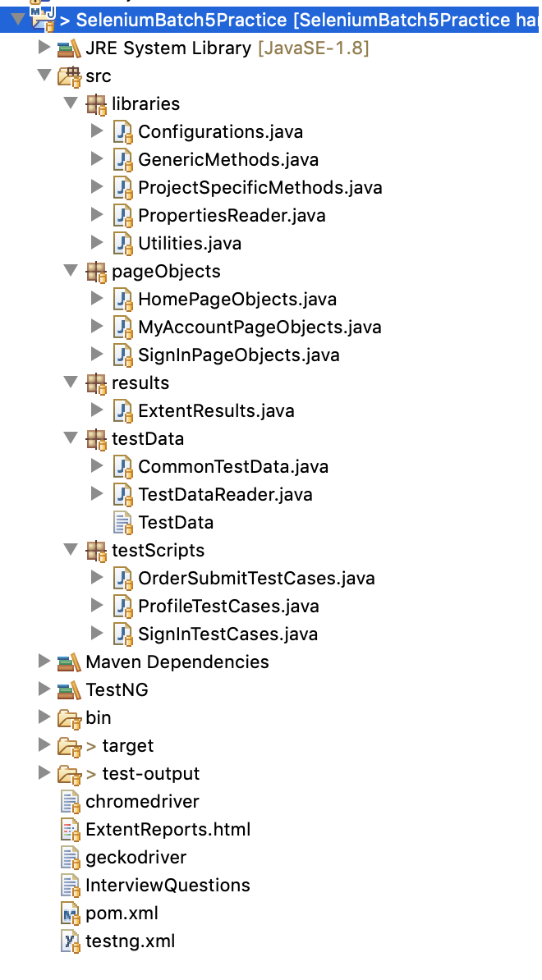The width and height of the screenshot is (542, 980).
Task: Click the testng.xml file icon
Action: coord(71,942)
